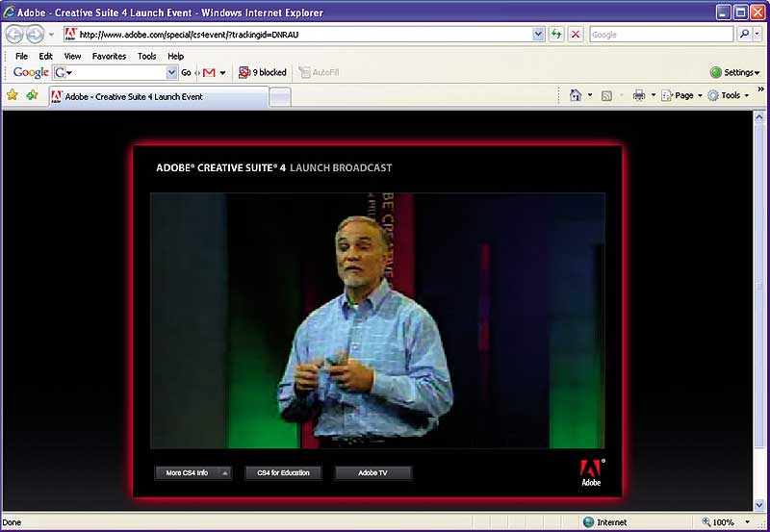
Task: Click the Go button on Google Toolbar
Action: coord(186,73)
